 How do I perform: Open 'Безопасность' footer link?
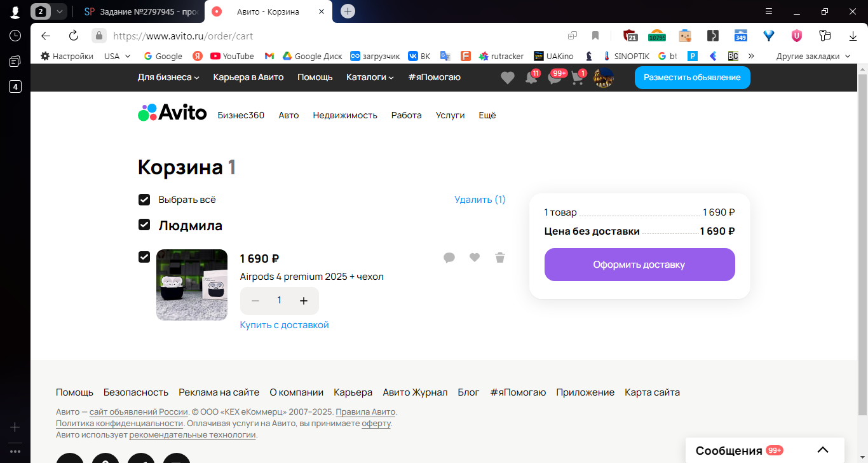(x=136, y=392)
